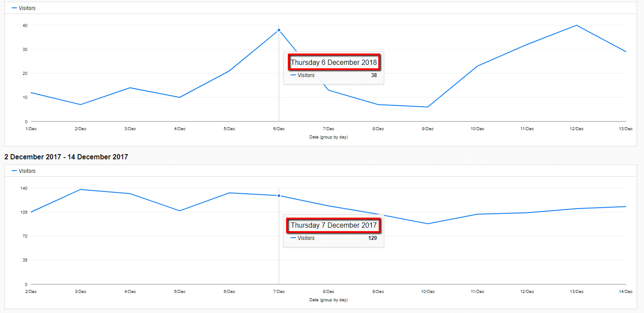Viewport: 644px width, 313px height.
Task: Click the 12/Dec axis label in the 2018 chart
Action: coord(576,129)
